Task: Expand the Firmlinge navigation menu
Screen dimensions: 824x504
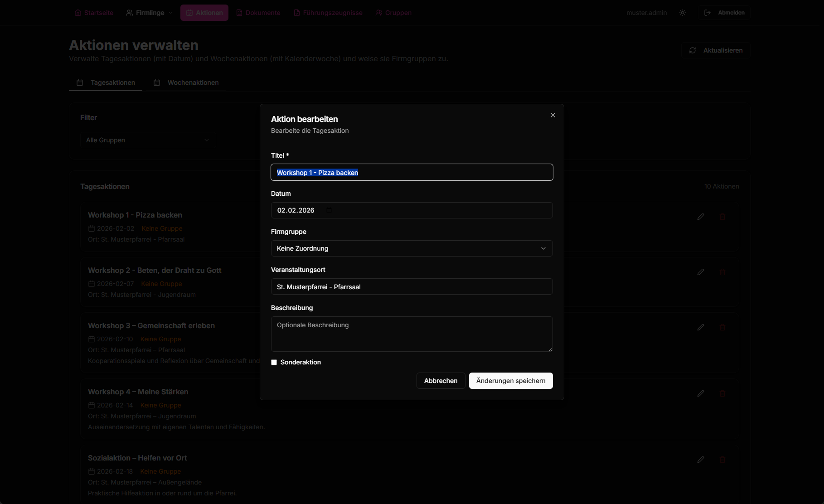Action: 149,13
